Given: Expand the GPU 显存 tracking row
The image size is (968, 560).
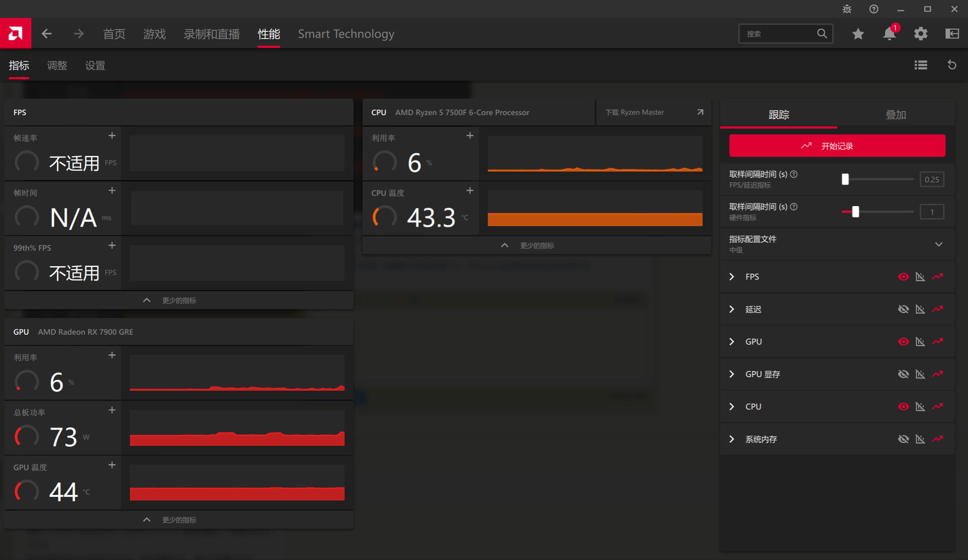Looking at the screenshot, I should [x=732, y=374].
